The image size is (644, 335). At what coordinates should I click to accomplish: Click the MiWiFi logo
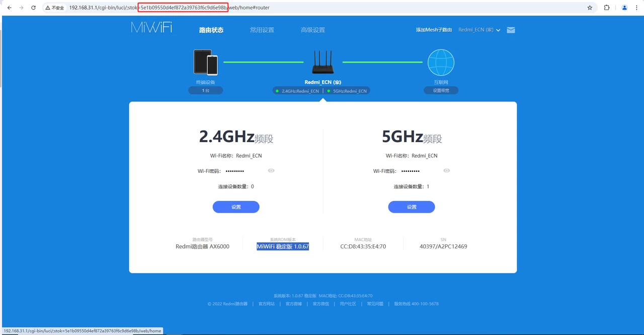point(151,28)
